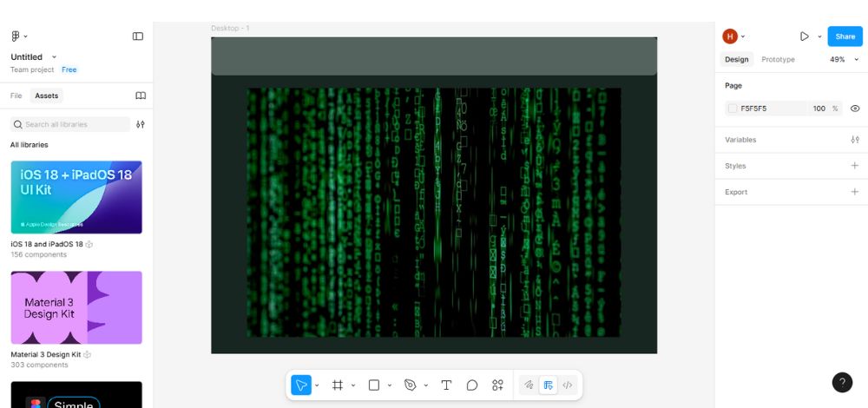Open the Help question mark button
The image size is (868, 408).
tap(842, 382)
